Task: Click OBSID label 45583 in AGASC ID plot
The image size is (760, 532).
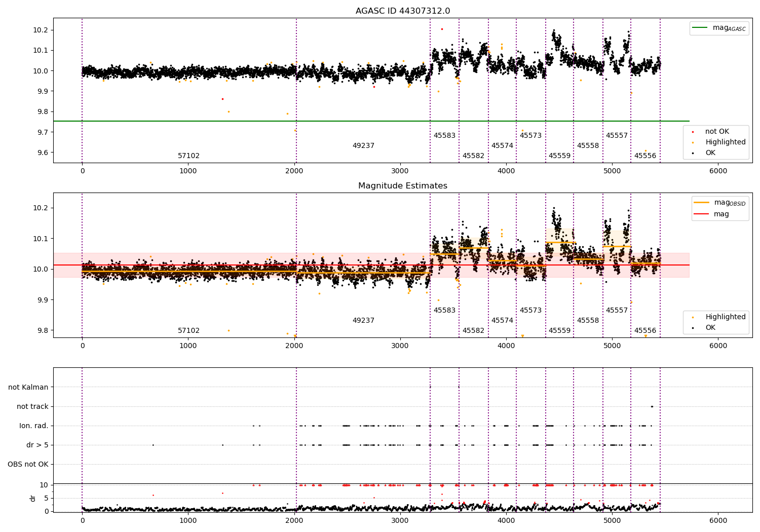Action: tap(444, 136)
